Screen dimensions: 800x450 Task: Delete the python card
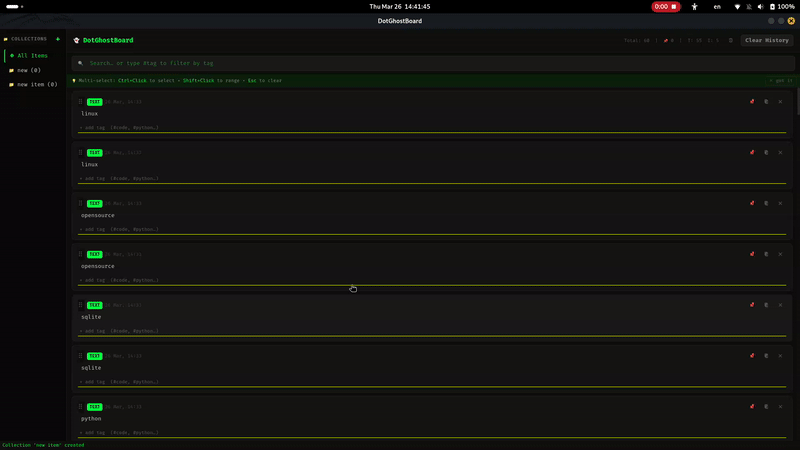click(x=780, y=407)
